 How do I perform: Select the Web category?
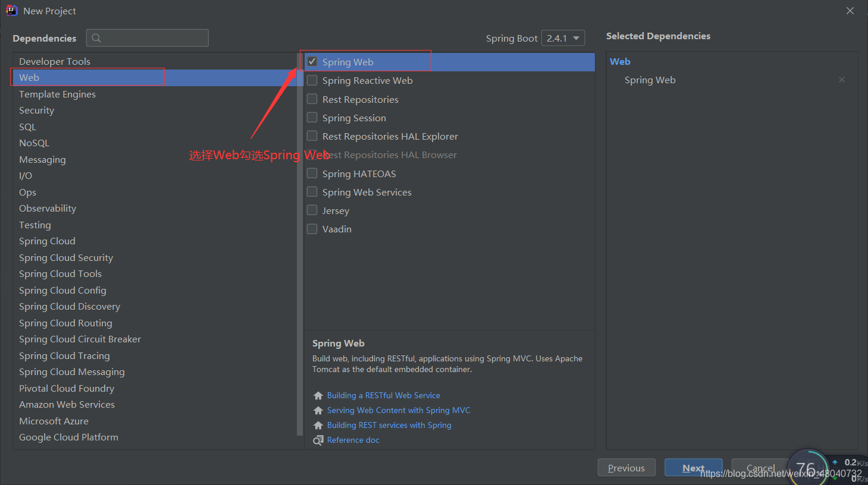[155, 78]
